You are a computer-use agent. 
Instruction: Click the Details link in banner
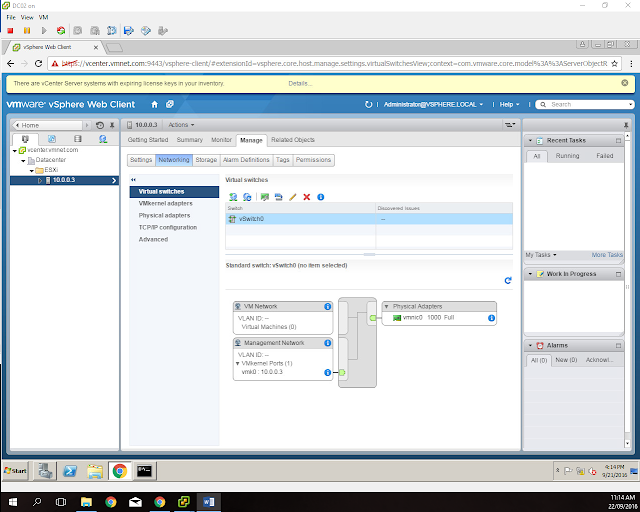click(300, 83)
